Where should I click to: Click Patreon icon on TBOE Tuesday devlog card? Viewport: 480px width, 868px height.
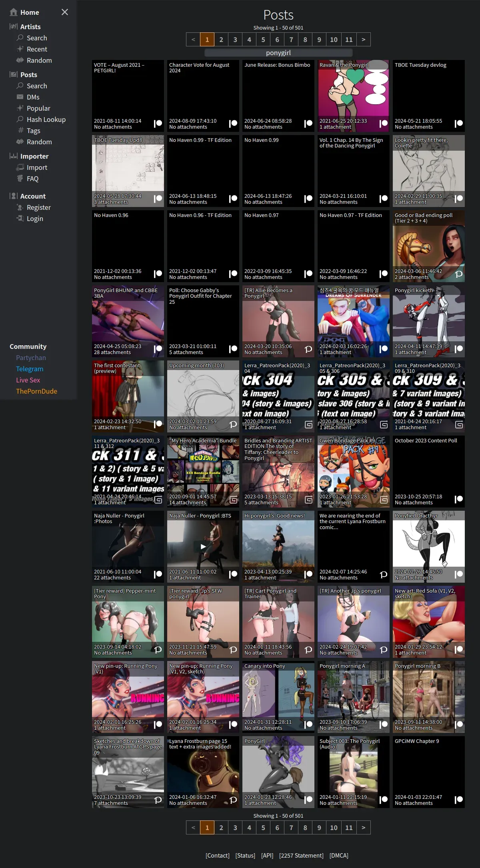(459, 124)
